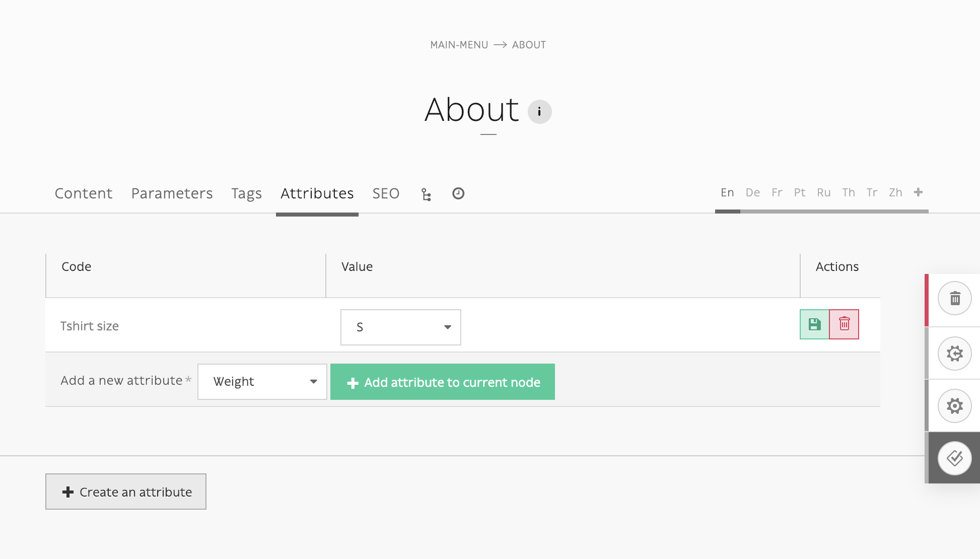The image size is (980, 559).
Task: Go to the Tags tab
Action: point(246,193)
